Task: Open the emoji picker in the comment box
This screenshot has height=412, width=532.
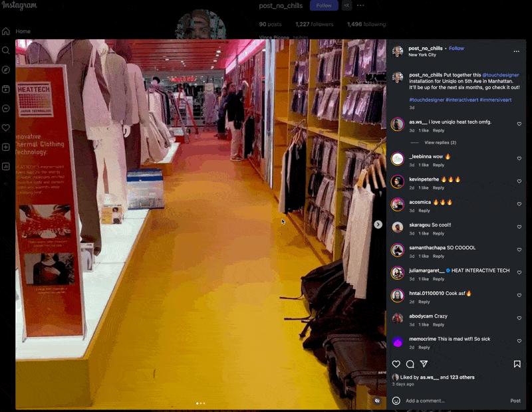Action: click(396, 401)
